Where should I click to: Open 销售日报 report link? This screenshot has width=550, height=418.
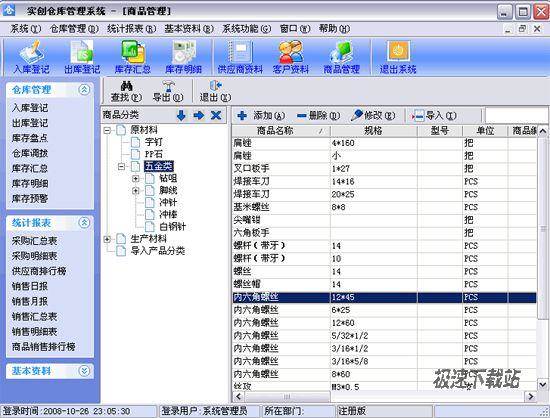(x=30, y=286)
